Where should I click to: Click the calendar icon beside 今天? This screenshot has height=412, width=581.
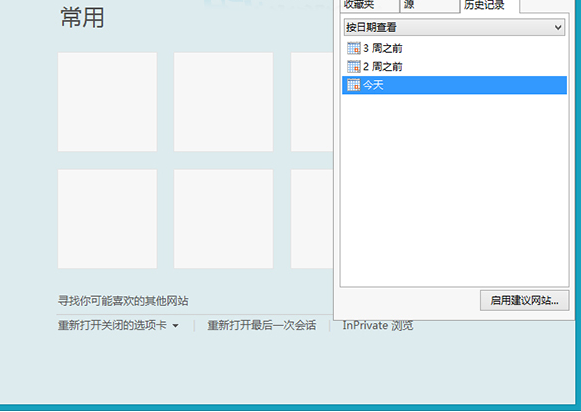(353, 85)
